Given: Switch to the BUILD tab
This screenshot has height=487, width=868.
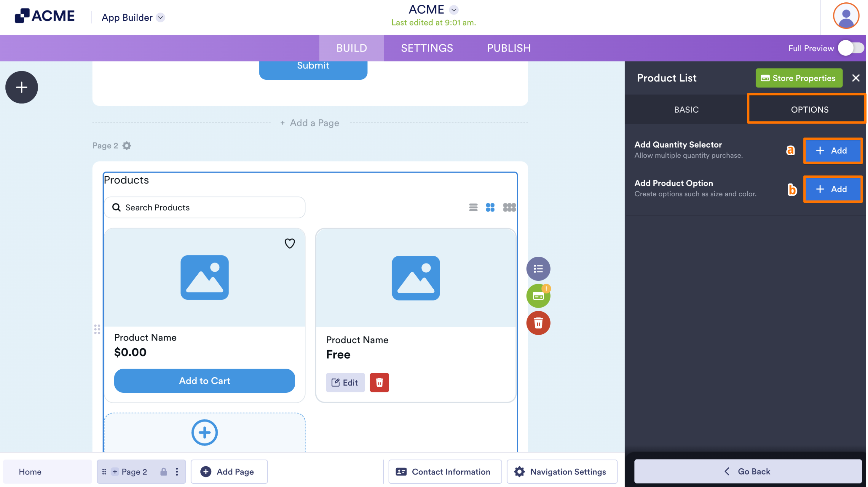Looking at the screenshot, I should (352, 48).
